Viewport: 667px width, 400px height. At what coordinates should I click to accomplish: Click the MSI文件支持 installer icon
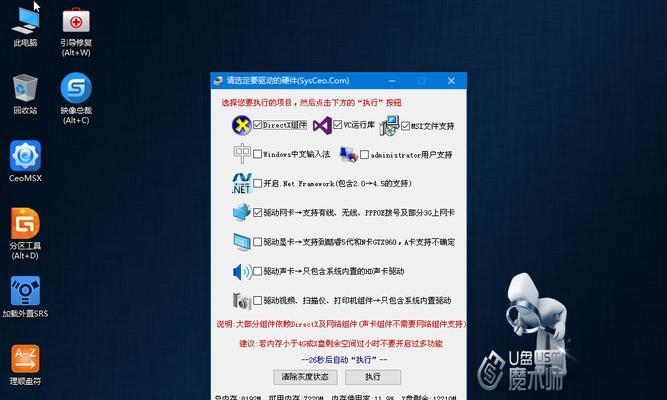(389, 126)
